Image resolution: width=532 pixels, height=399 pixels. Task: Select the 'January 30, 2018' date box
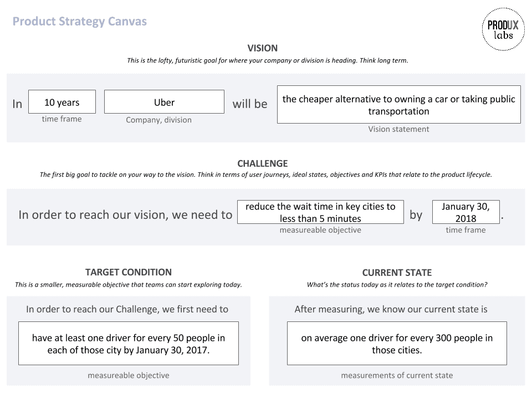(x=466, y=212)
